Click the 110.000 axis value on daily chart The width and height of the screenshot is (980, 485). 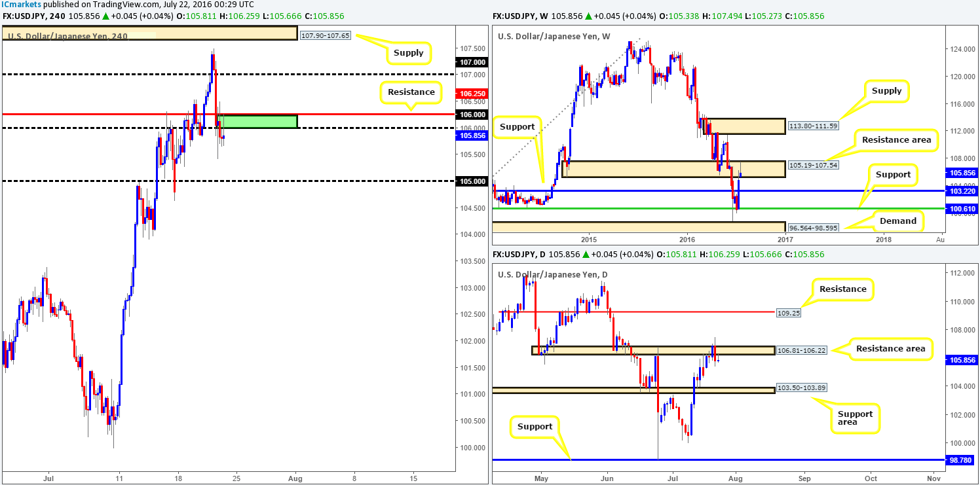(961, 302)
